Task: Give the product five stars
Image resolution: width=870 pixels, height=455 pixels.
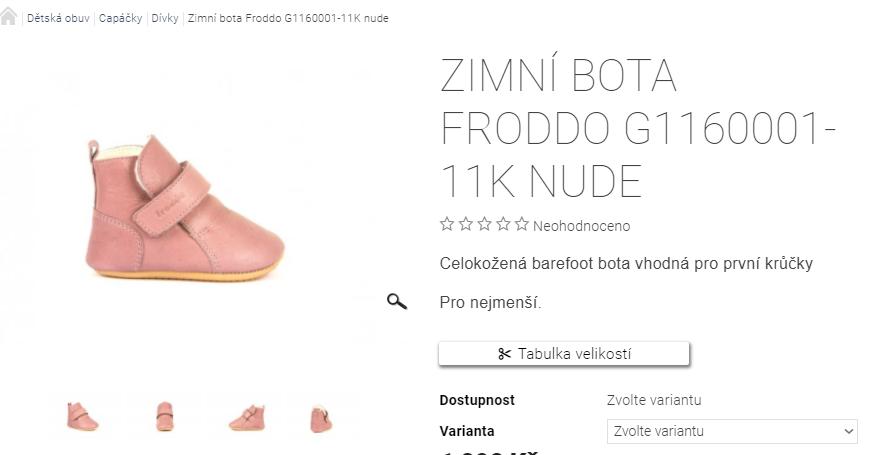Action: click(521, 225)
